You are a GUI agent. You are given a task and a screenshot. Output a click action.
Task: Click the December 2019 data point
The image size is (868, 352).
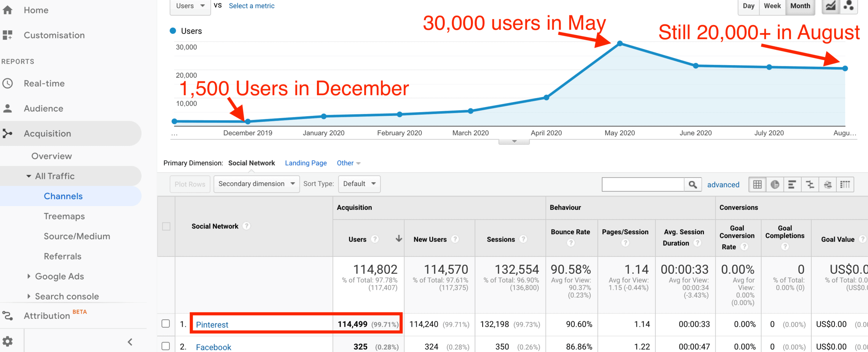click(248, 122)
